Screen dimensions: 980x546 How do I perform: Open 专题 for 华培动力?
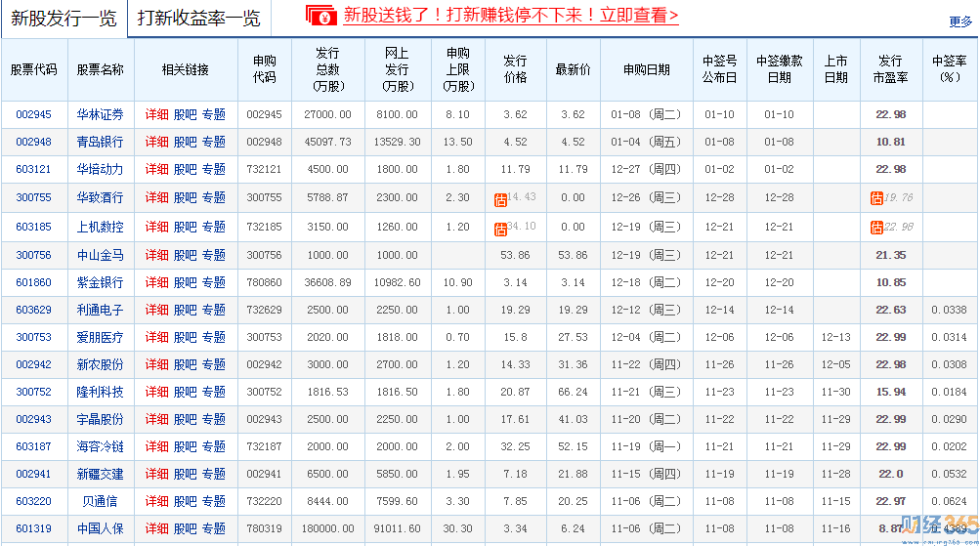(214, 169)
